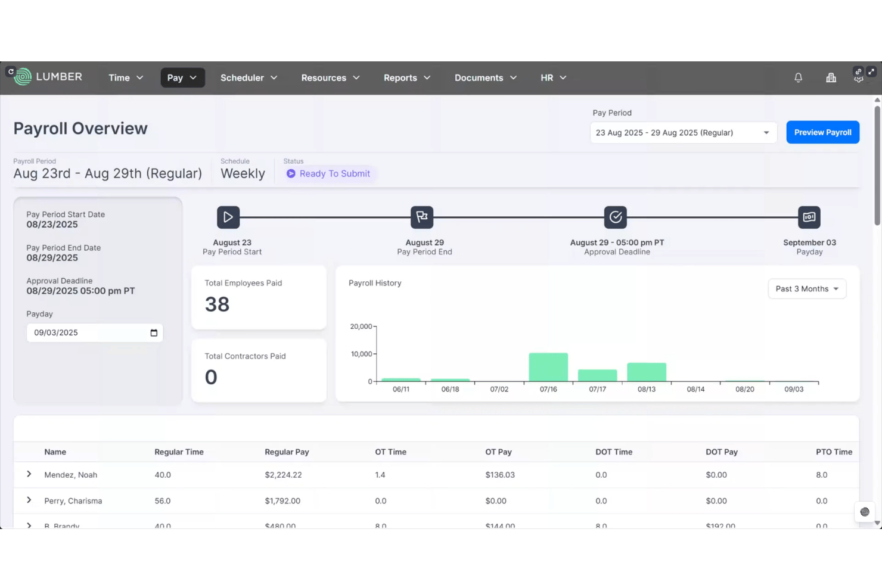Click the Name column header
The image size is (882, 588).
[x=55, y=452]
